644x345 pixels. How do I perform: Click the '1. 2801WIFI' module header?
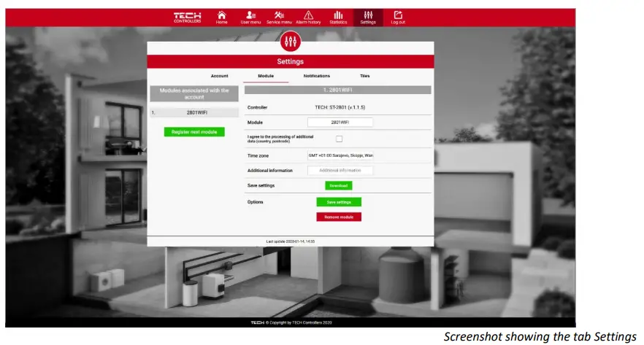[337, 90]
